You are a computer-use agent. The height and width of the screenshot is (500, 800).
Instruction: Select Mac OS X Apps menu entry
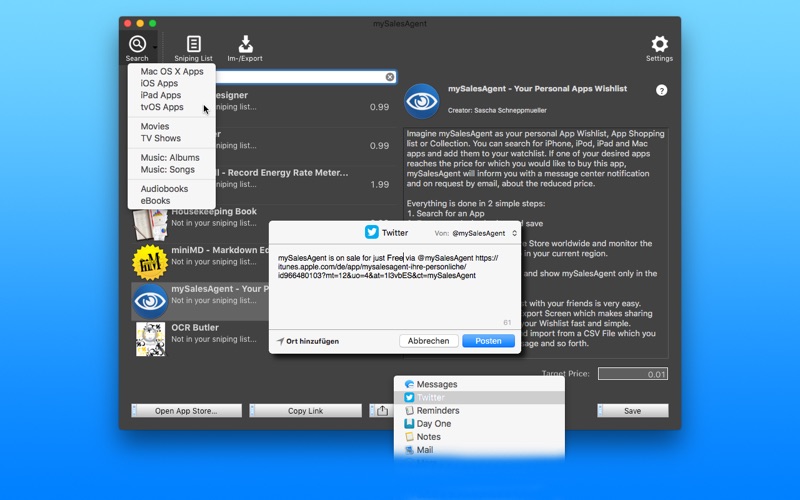[172, 71]
